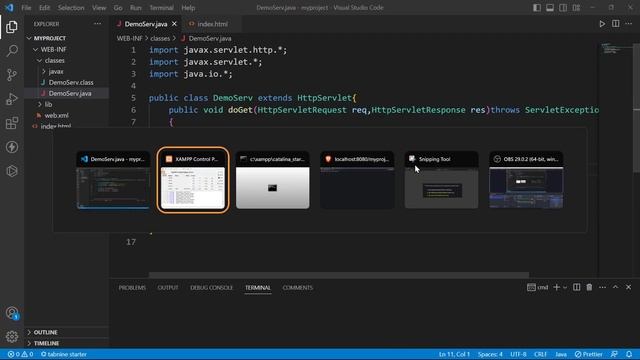Split the editor to the right
Viewport: 640px width, 360px height.
616,24
